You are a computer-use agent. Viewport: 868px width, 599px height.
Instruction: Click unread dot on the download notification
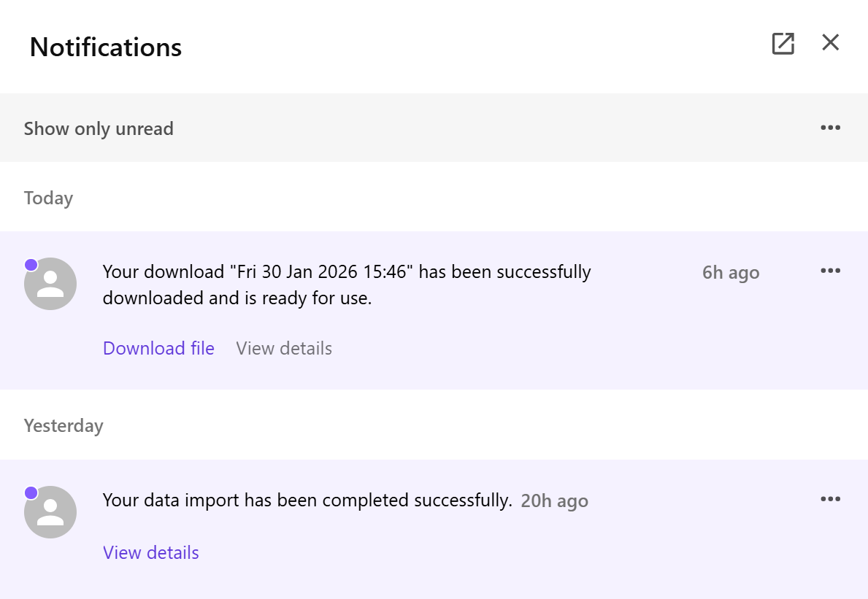pos(31,265)
